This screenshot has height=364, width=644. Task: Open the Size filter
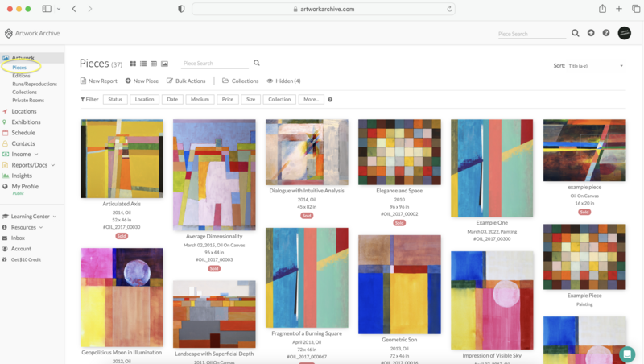[251, 99]
